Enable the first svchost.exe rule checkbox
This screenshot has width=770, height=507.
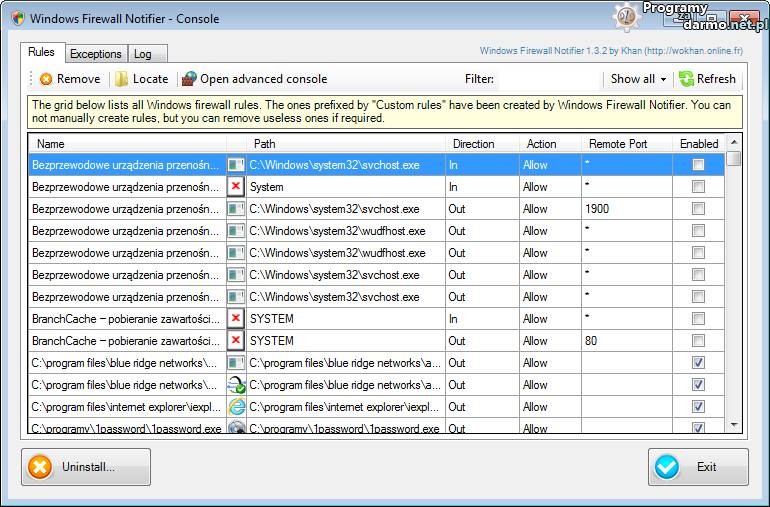(698, 165)
